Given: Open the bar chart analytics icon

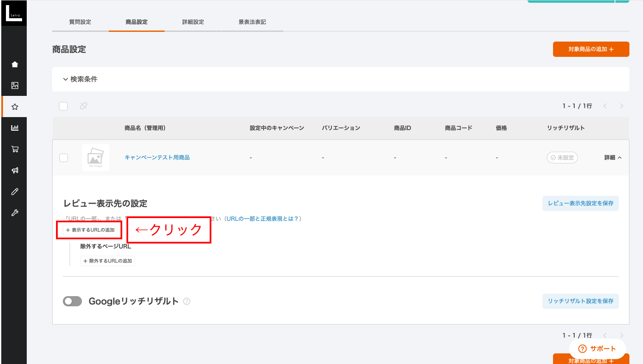Looking at the screenshot, I should [15, 128].
